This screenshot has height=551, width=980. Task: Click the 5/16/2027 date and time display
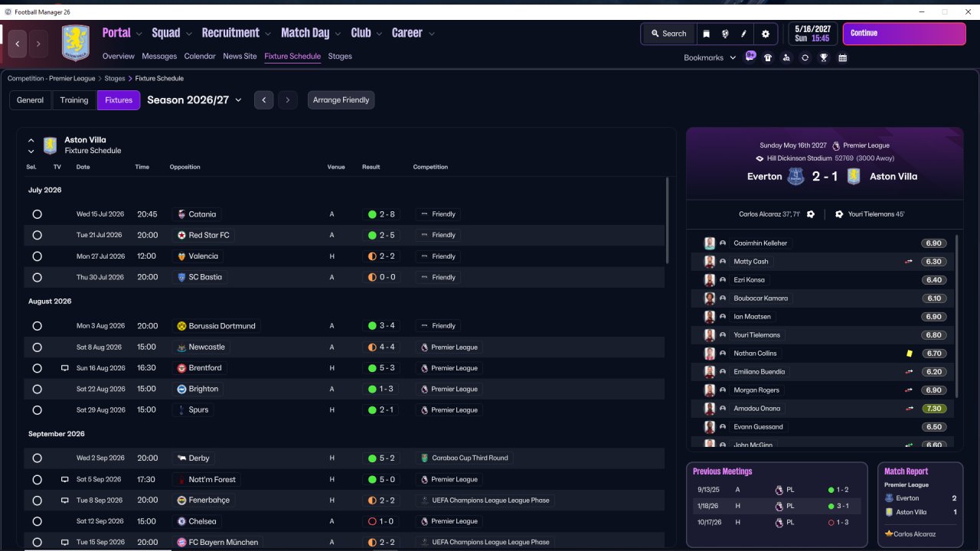(812, 34)
